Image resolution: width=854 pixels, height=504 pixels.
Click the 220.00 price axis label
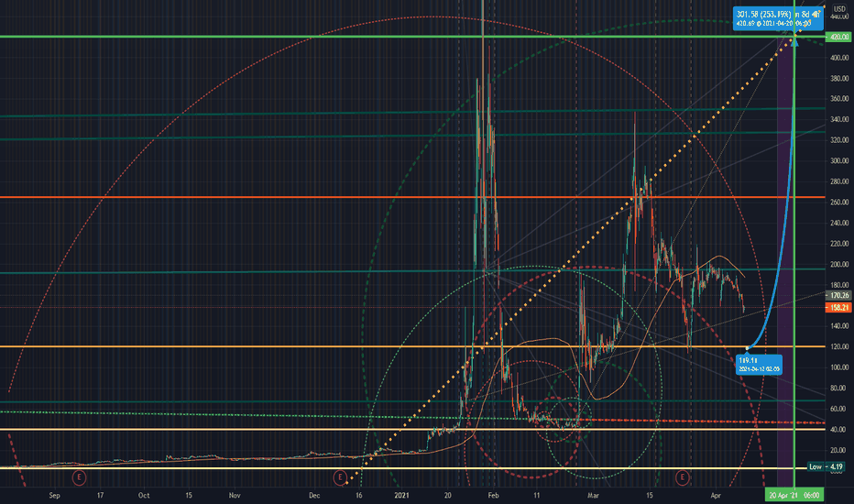click(x=839, y=244)
